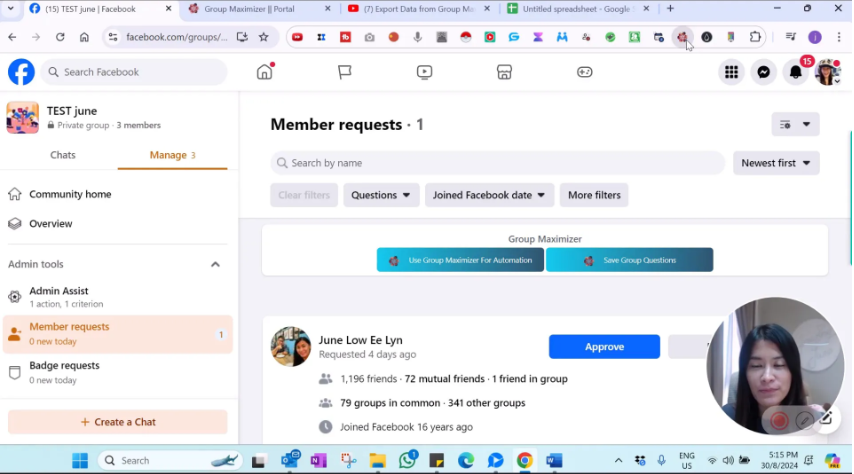Go to Facebook Video (Watch) icon

coord(424,72)
